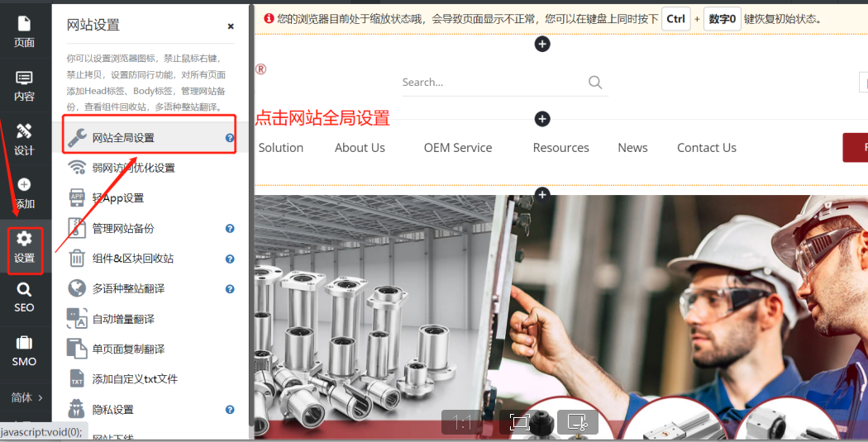The image size is (868, 442).
Task: Toggle fullscreen view icon at bottom
Action: (519, 423)
